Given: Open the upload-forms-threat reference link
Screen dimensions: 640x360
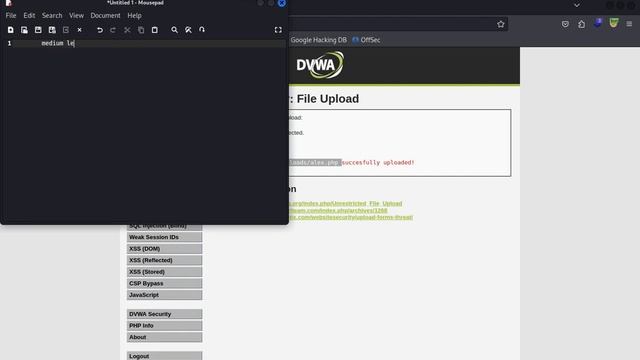Looking at the screenshot, I should 351,217.
